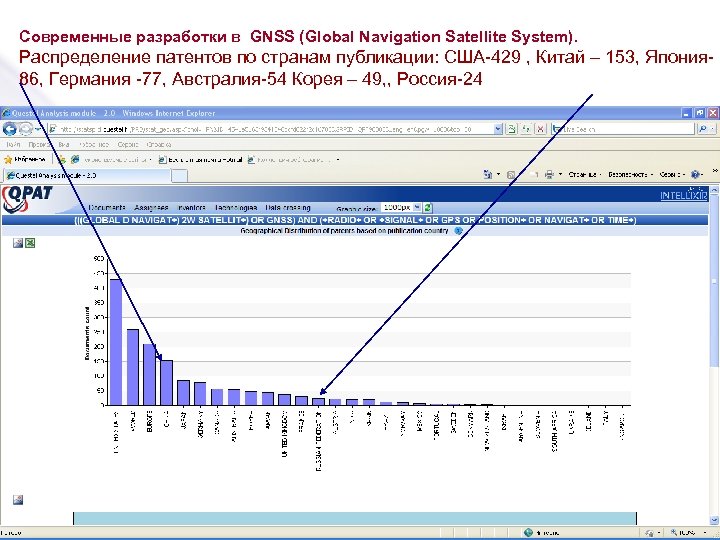The image size is (720, 540).
Task: Click the Home icon in command bar
Action: click(x=488, y=174)
